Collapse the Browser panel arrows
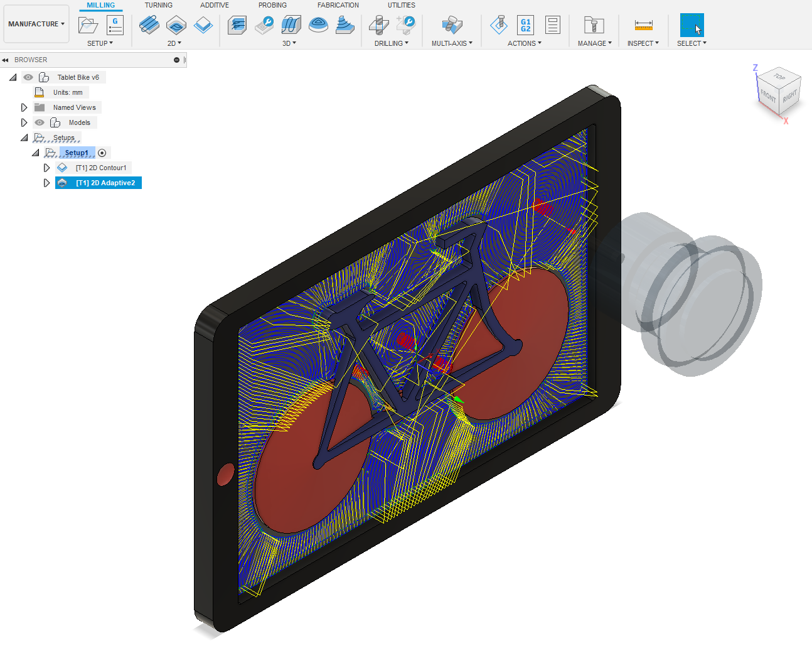This screenshot has width=812, height=648. pyautogui.click(x=5, y=60)
